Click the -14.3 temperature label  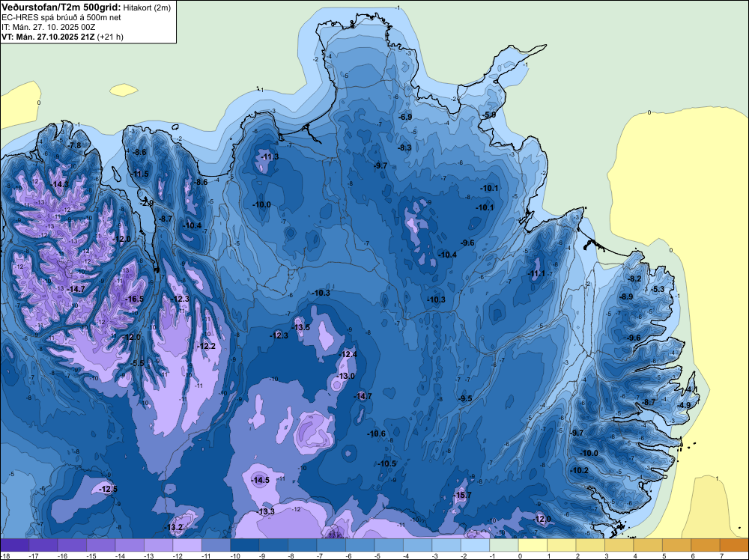(x=60, y=184)
